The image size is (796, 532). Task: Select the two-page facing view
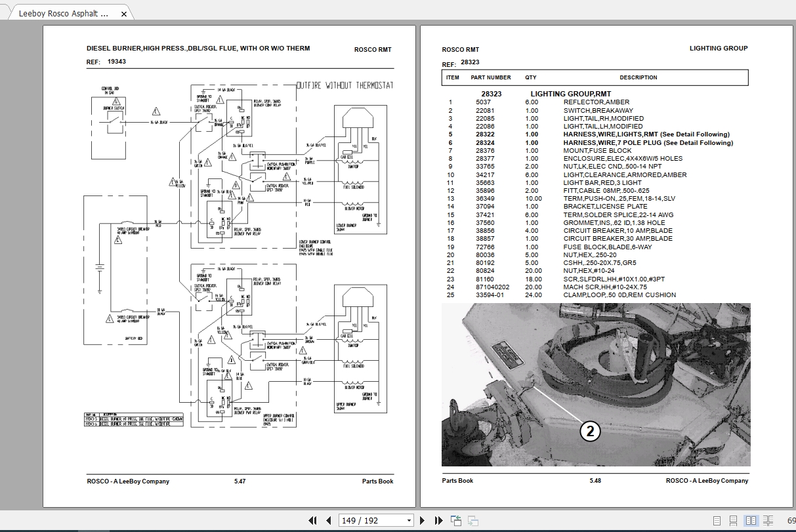[x=751, y=521]
